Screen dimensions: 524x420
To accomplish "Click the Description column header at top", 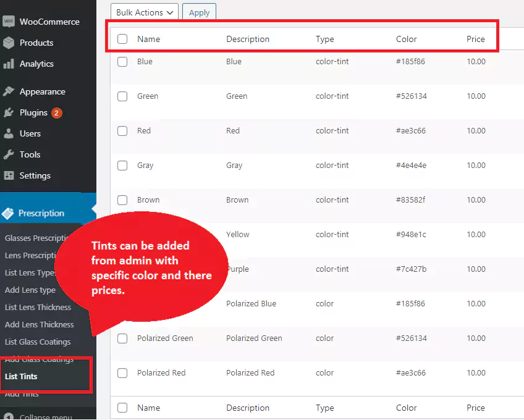I will point(248,39).
